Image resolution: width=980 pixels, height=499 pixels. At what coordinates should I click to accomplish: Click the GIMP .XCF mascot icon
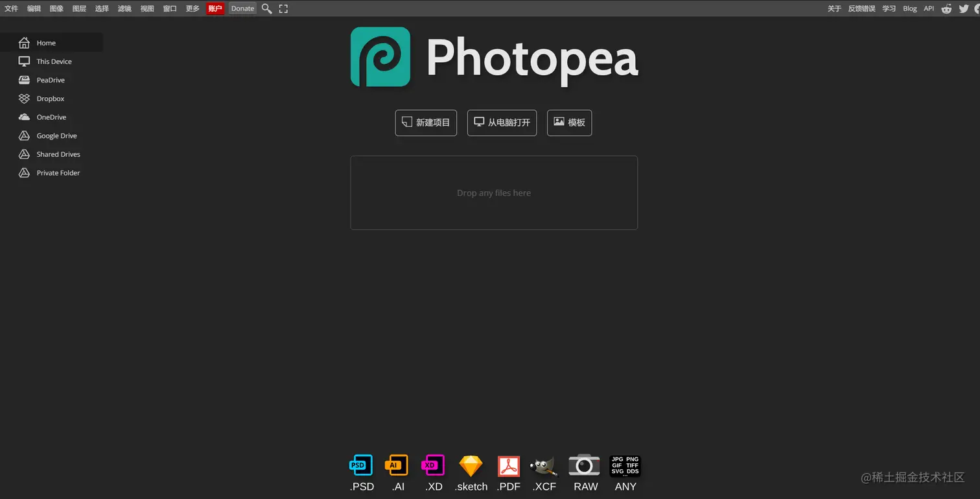coord(544,465)
